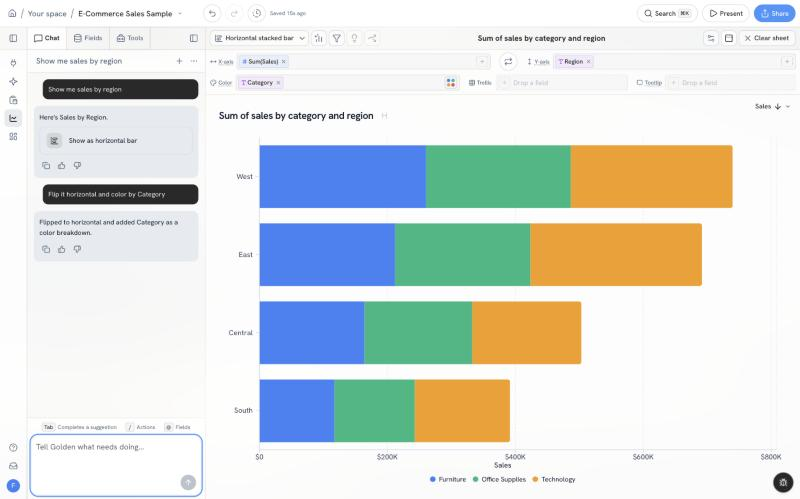Open the inbox icon in left rail

[x=13, y=466]
